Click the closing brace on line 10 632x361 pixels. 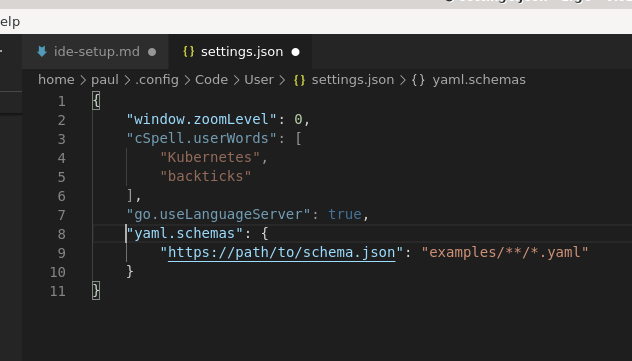pyautogui.click(x=130, y=272)
